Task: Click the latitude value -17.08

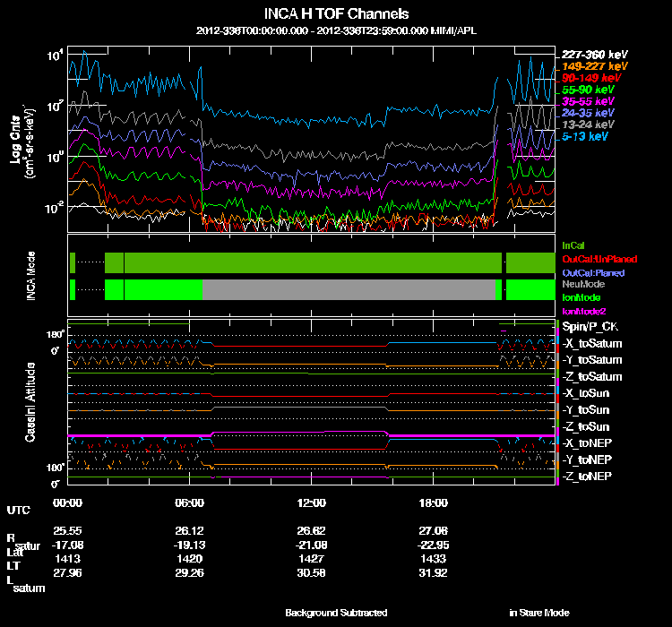Action: [x=68, y=545]
